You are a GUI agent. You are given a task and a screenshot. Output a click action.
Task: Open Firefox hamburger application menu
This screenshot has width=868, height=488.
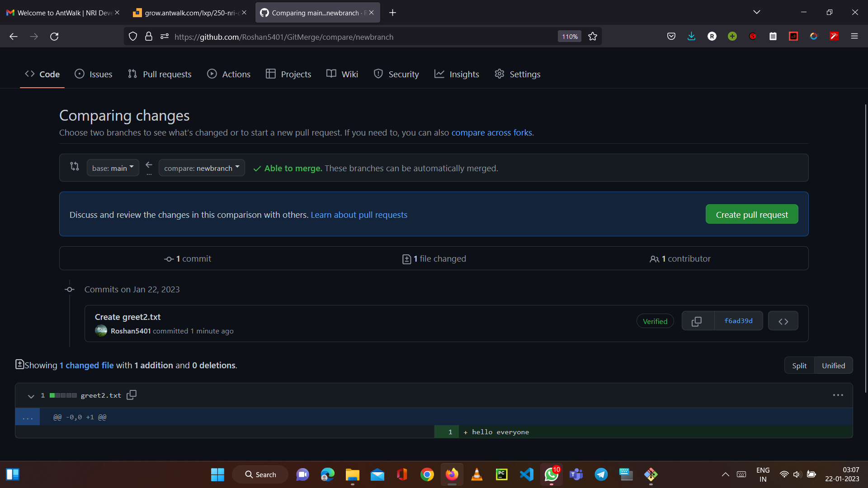point(854,37)
